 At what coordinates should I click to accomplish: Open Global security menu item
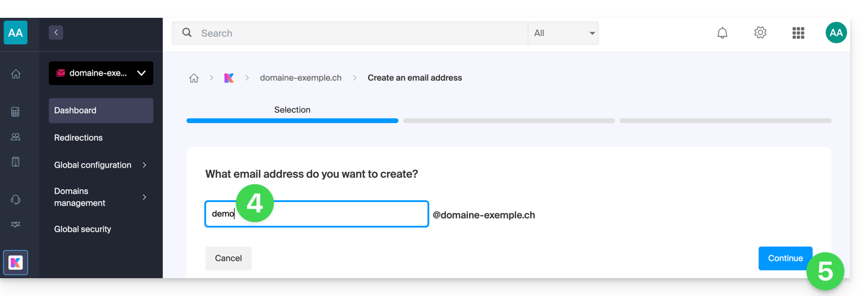click(x=83, y=229)
